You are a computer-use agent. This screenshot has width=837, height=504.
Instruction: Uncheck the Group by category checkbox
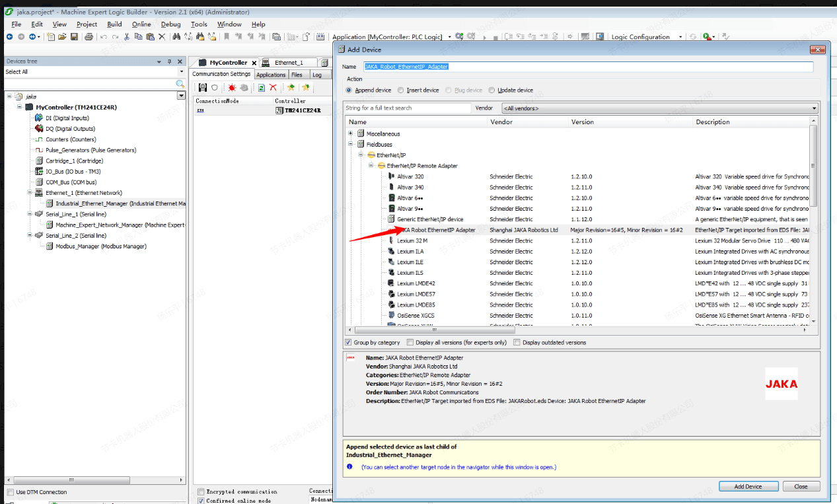click(348, 342)
